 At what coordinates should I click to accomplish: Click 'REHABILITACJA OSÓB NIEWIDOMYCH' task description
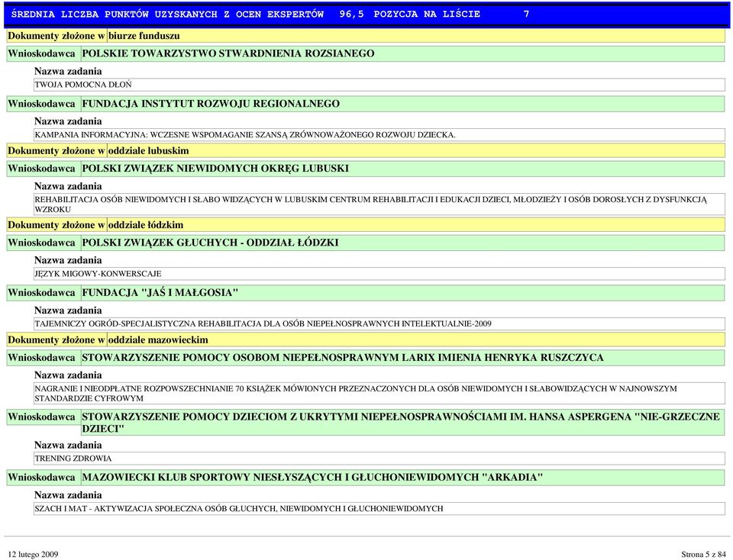coord(371,204)
